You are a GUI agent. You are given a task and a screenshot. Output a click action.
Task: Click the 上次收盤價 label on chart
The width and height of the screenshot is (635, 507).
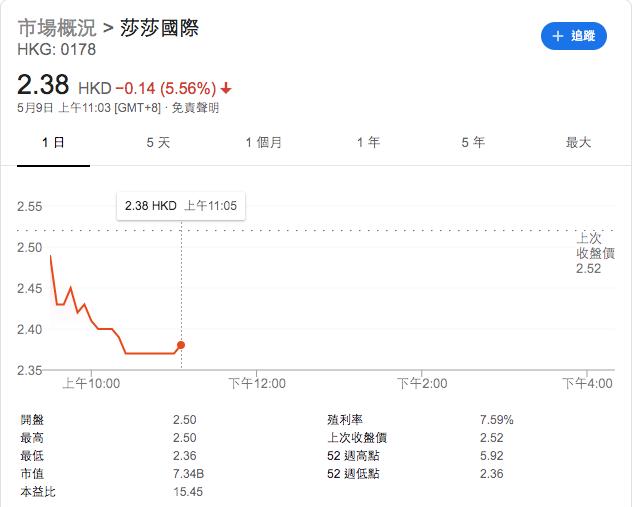(x=588, y=245)
